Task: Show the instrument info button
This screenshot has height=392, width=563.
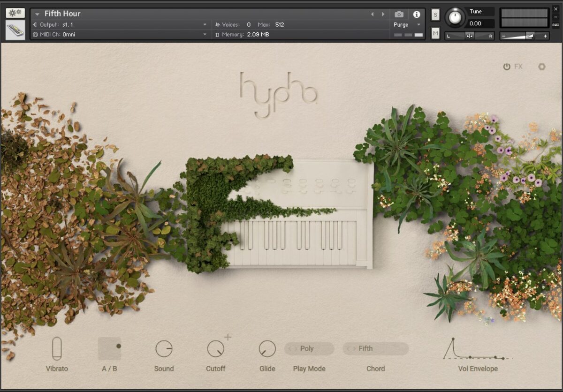Action: coord(416,15)
